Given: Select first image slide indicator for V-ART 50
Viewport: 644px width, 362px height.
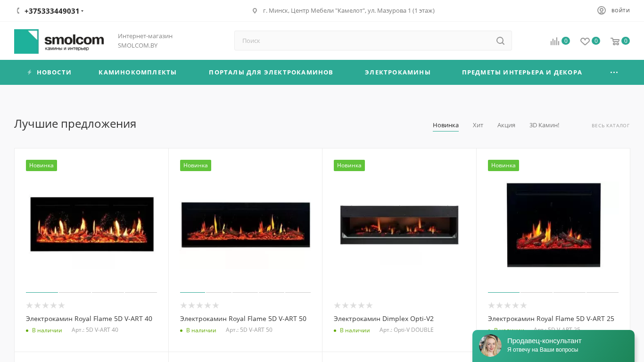Looking at the screenshot, I should pyautogui.click(x=192, y=292).
